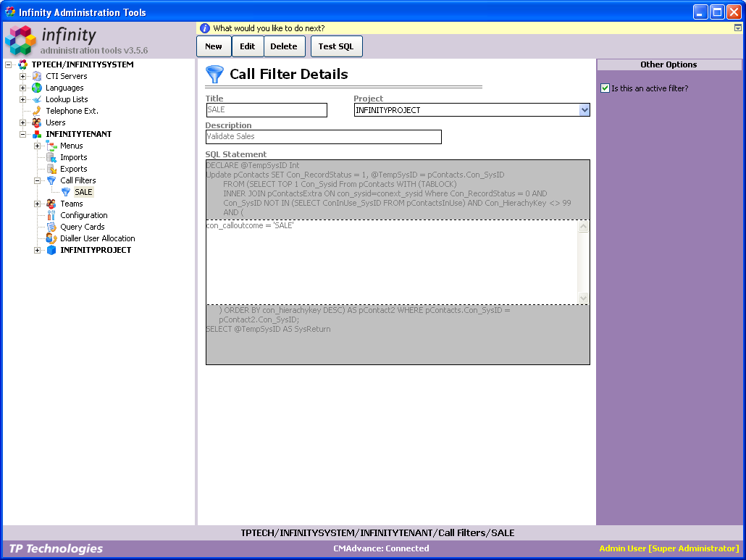Click the Dialler User Allocation icon
The image size is (746, 560).
click(x=51, y=238)
